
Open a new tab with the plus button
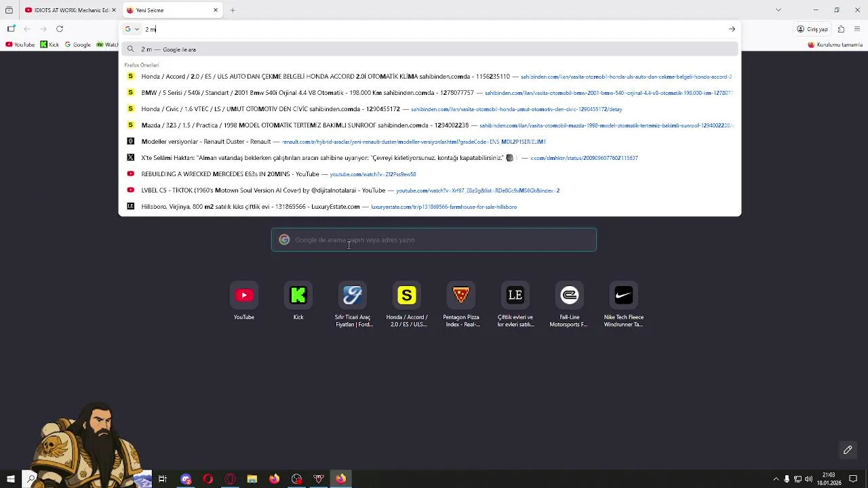[x=233, y=10]
